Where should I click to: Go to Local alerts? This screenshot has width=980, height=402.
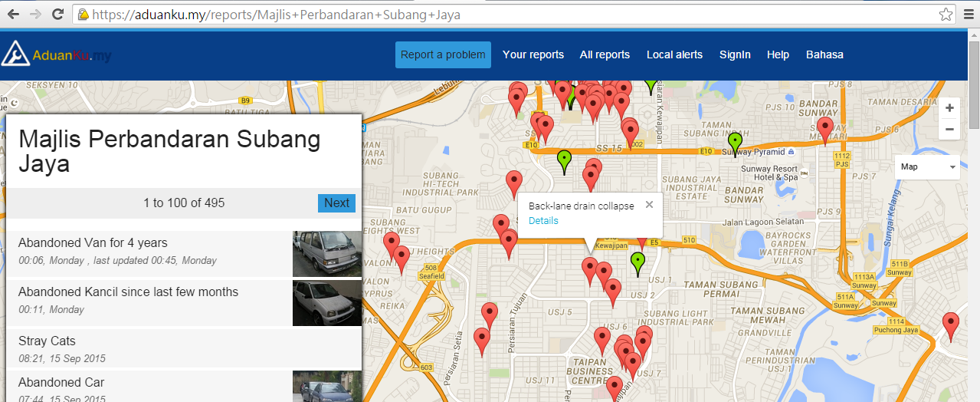tap(674, 54)
